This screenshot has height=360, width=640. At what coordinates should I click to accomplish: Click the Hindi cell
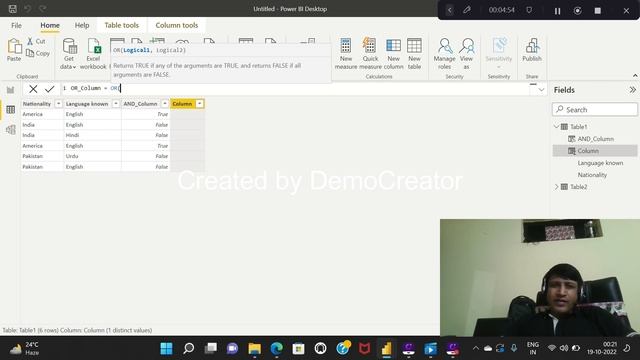point(93,135)
